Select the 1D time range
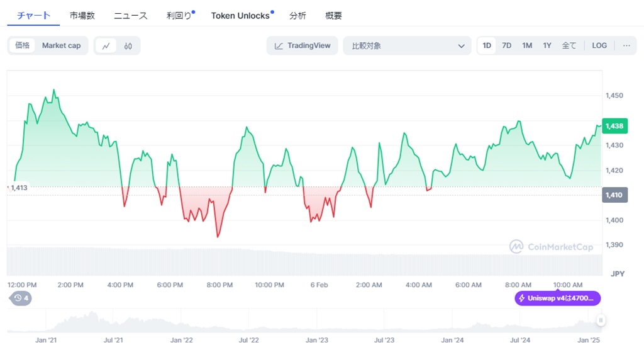Image resolution: width=644 pixels, height=352 pixels. tap(487, 45)
